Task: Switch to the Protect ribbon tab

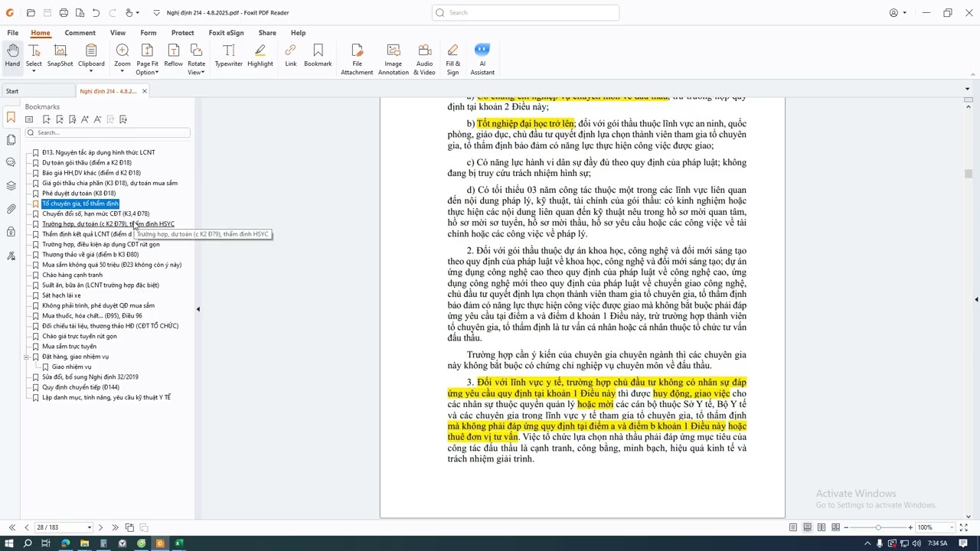Action: click(182, 33)
